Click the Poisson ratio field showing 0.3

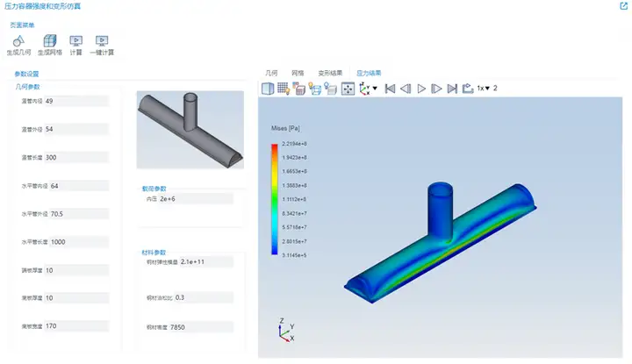(x=204, y=297)
